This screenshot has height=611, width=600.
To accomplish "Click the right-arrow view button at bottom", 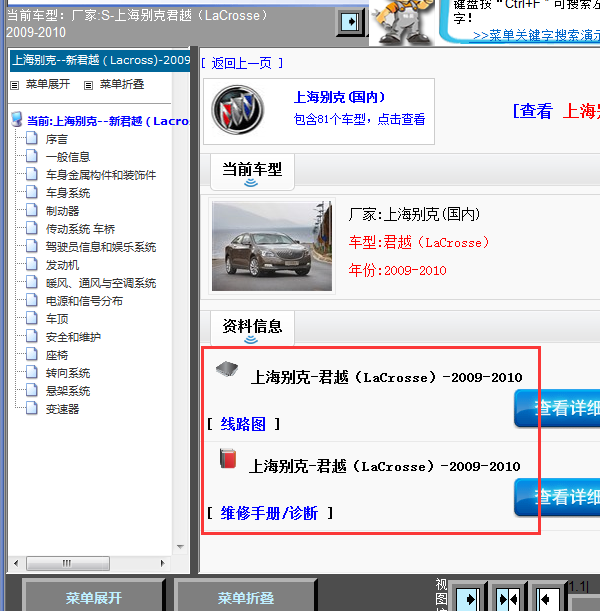I will click(x=468, y=599).
